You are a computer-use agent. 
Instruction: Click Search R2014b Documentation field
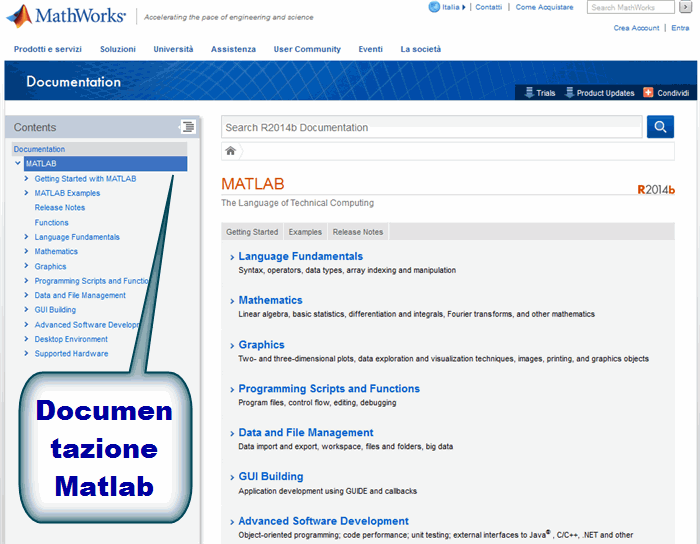432,127
